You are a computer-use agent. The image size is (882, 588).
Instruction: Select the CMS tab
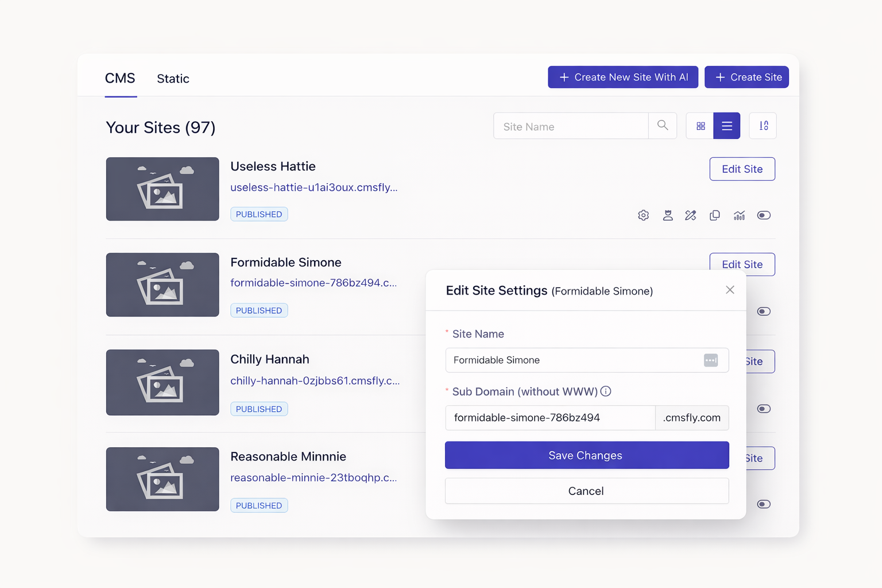(120, 79)
